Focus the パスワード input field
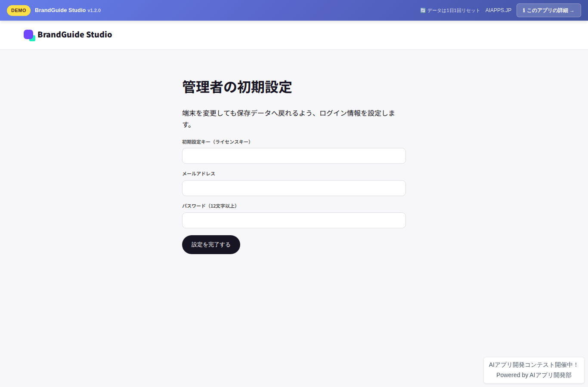 coord(294,221)
